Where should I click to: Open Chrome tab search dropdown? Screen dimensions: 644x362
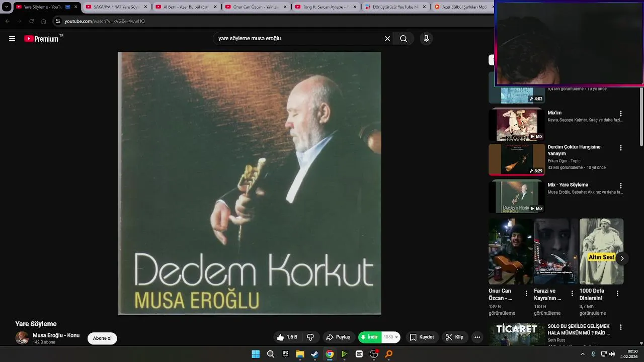pyautogui.click(x=7, y=7)
